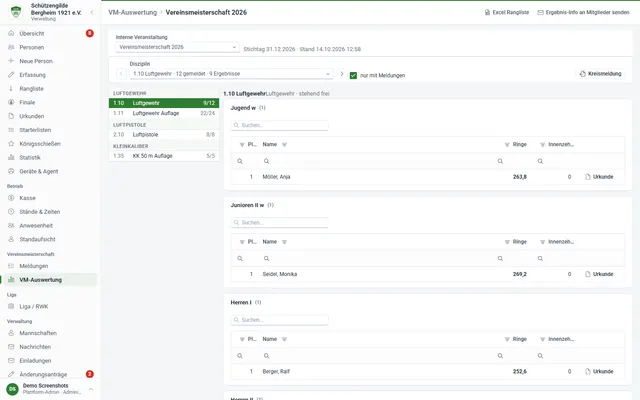Click the Junioren II w search field
This screenshot has width=640, height=400.
tap(280, 222)
